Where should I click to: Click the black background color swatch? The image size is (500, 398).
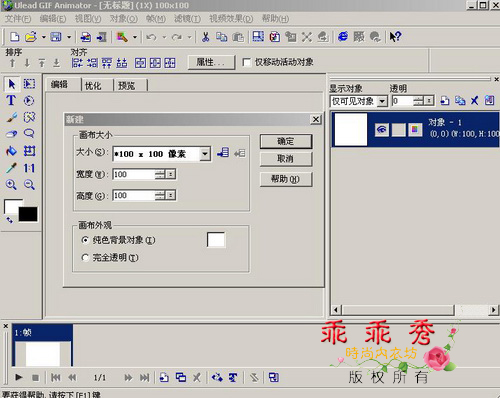[28, 214]
